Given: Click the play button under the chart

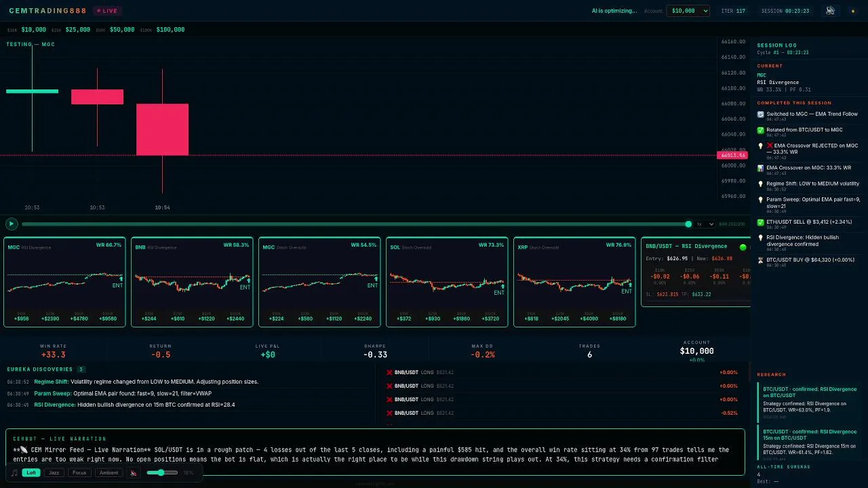Looking at the screenshot, I should 12,224.
